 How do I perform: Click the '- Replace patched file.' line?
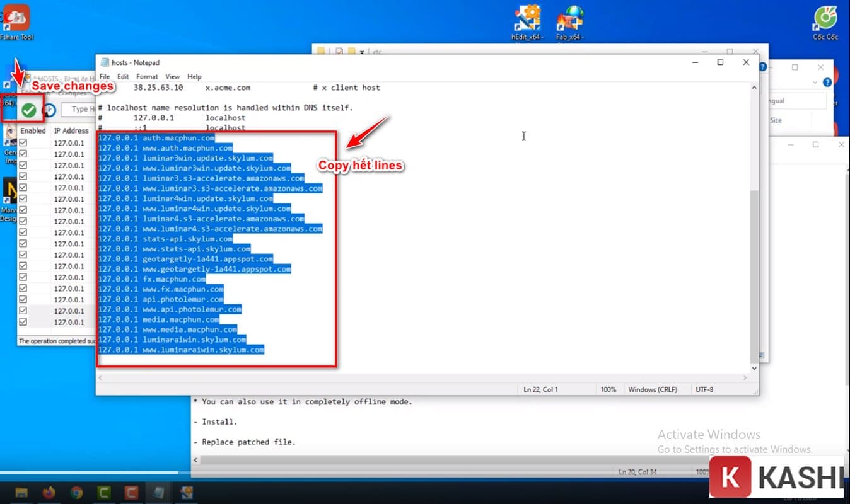tap(244, 442)
